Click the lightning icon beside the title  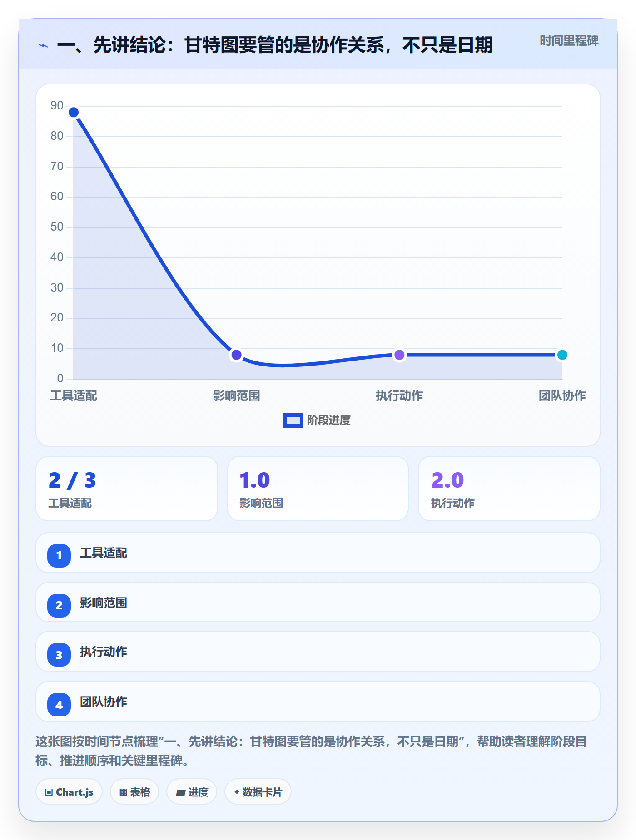pos(43,46)
